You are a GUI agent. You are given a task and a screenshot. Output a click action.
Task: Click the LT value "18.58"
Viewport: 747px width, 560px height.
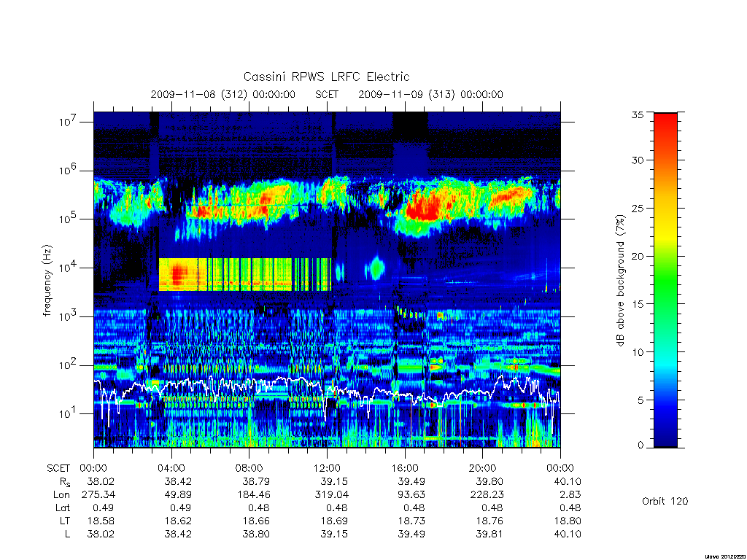point(101,521)
